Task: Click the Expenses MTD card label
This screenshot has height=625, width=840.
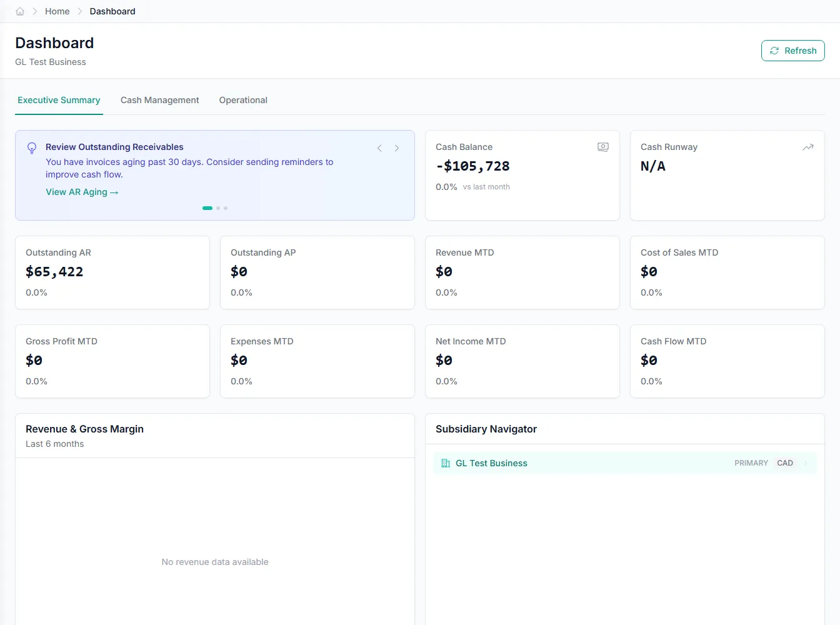Action: [x=262, y=341]
